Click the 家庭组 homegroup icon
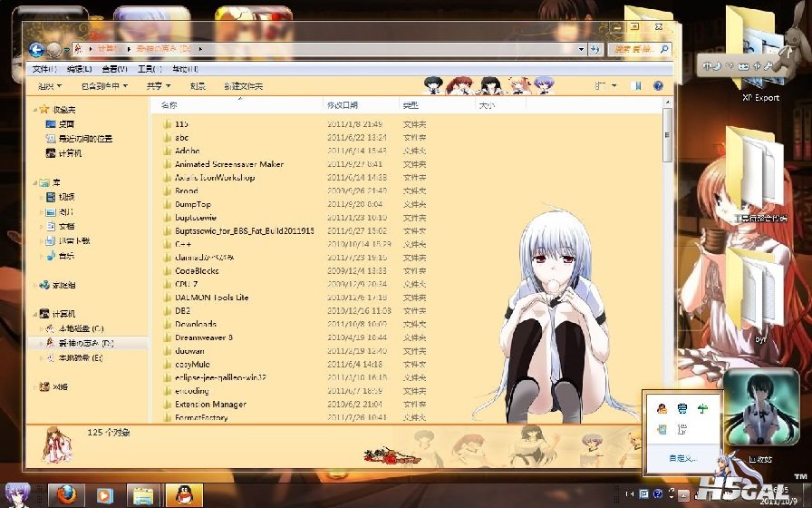Viewport: 812px width, 508px height. (44, 285)
